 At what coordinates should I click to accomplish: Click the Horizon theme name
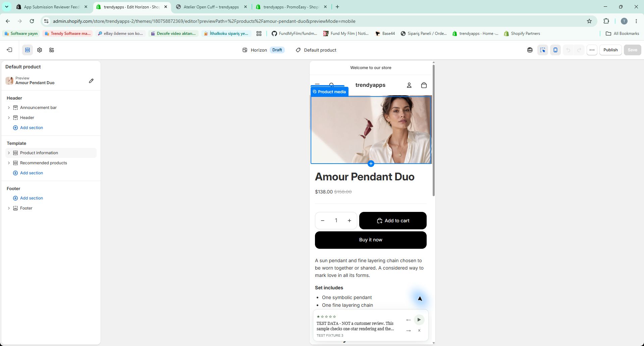259,50
